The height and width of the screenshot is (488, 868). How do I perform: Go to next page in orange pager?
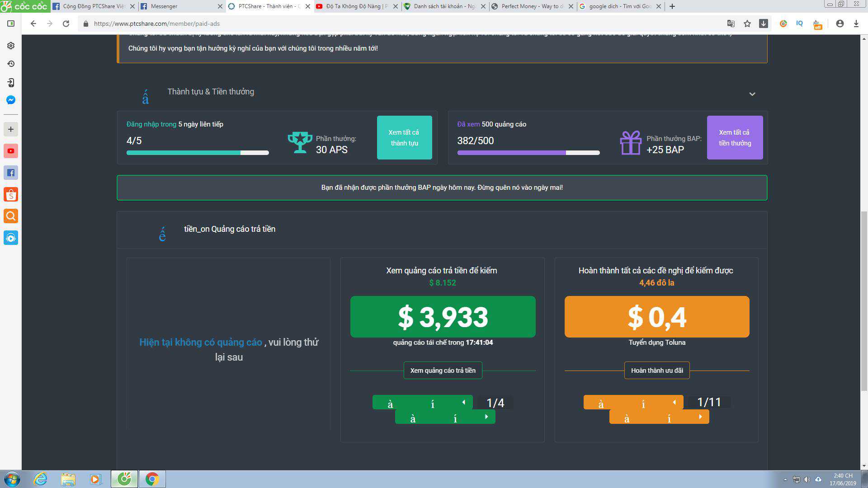(x=659, y=417)
